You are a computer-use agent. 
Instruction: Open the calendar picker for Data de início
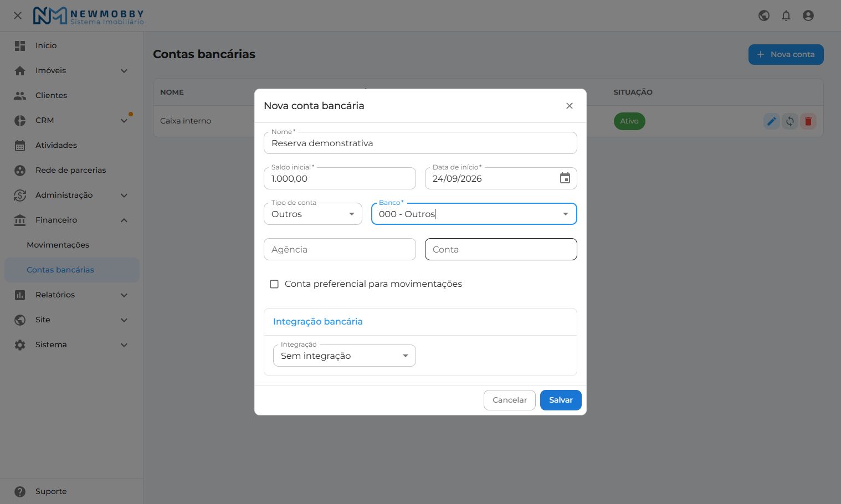click(565, 178)
